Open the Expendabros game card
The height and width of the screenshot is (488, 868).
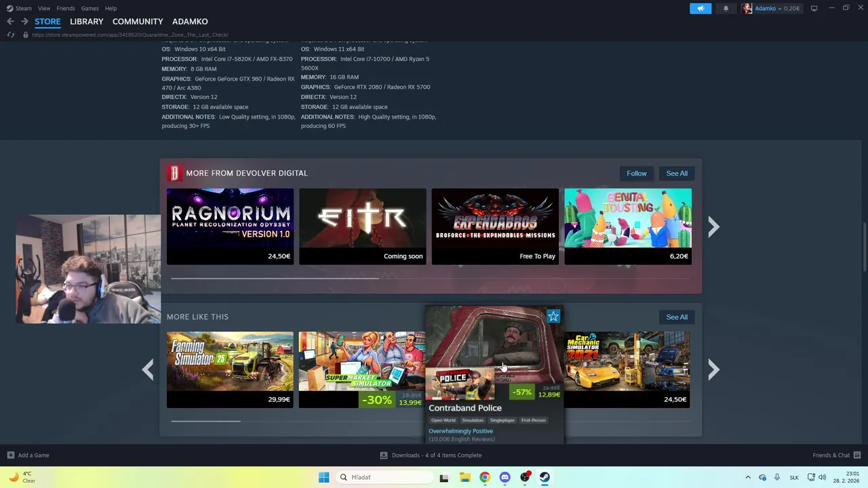pos(495,226)
